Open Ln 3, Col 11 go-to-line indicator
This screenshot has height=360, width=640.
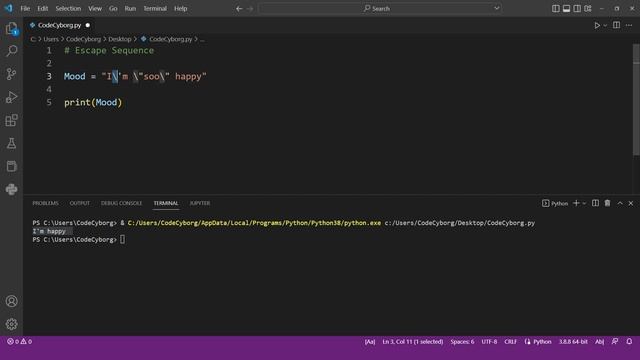(413, 342)
